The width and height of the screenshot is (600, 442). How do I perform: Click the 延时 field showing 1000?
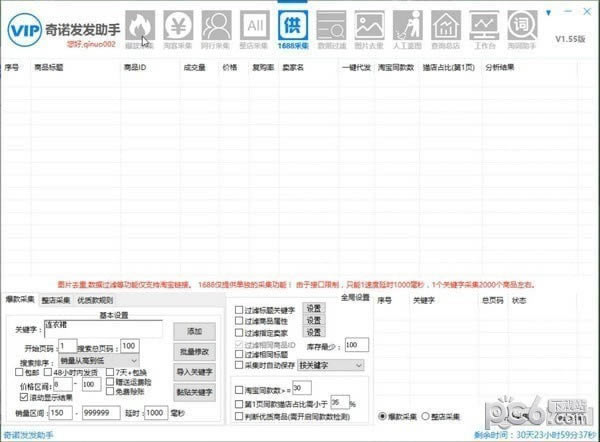pos(156,413)
